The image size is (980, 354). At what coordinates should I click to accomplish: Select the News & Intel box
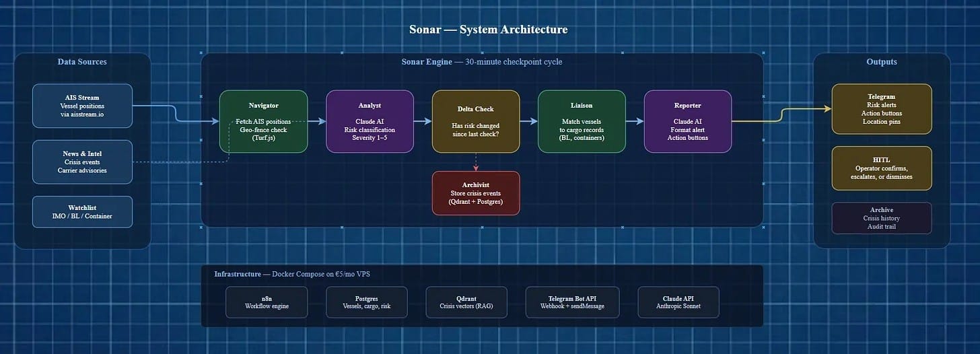[82, 162]
